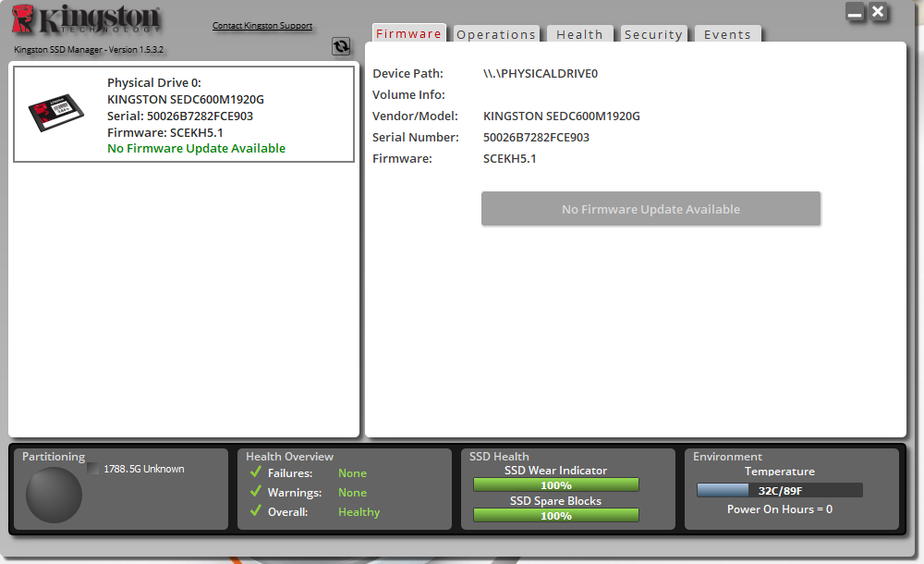924x564 pixels.
Task: Click Failures 'None' value
Action: [x=352, y=473]
